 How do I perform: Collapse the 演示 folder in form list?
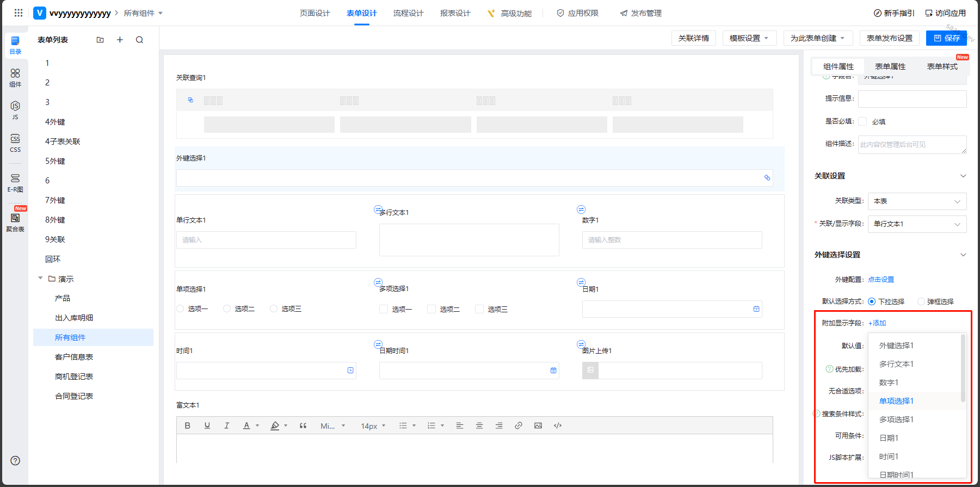[40, 279]
